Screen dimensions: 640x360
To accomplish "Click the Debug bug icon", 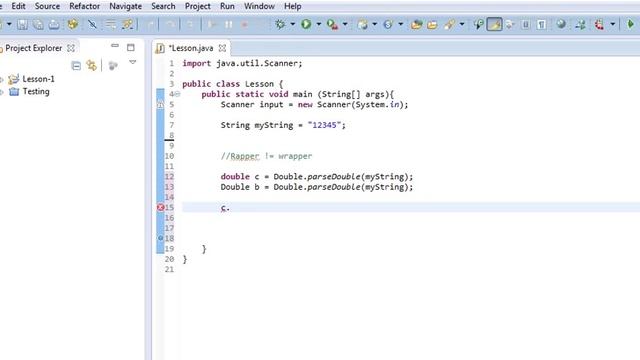I will (280, 24).
